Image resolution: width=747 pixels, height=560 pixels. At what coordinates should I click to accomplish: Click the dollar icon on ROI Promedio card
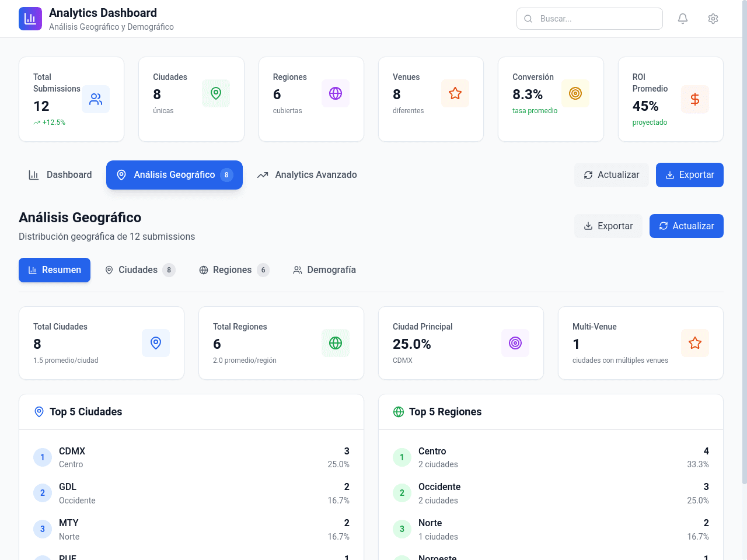tap(695, 99)
